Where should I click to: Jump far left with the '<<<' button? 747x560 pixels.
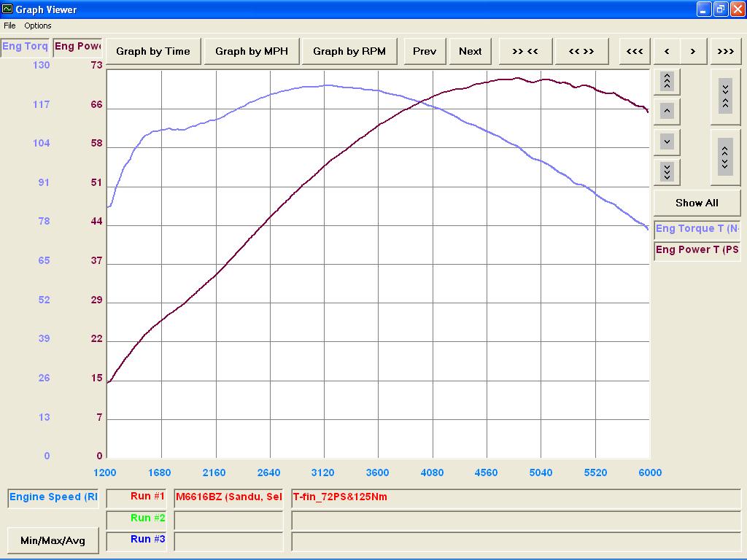point(635,51)
